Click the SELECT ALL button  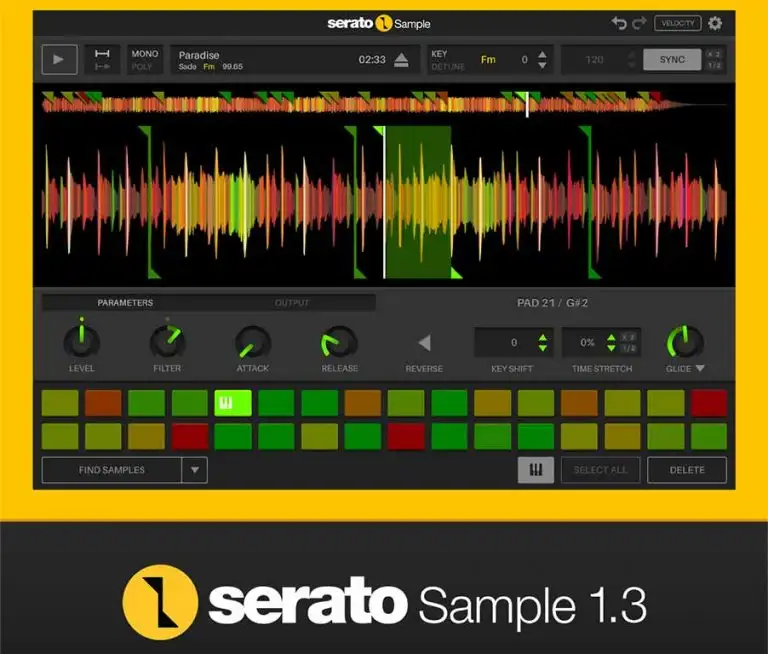point(600,470)
